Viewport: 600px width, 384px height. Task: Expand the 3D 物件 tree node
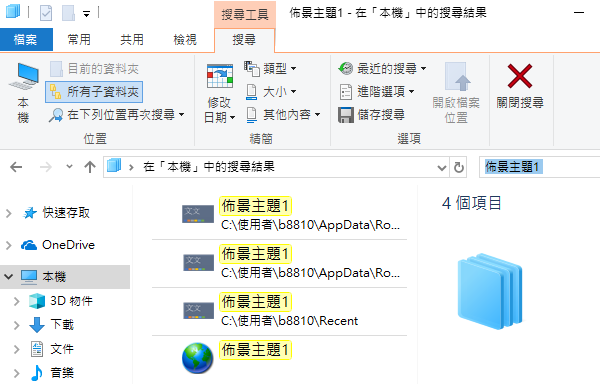coord(16,301)
